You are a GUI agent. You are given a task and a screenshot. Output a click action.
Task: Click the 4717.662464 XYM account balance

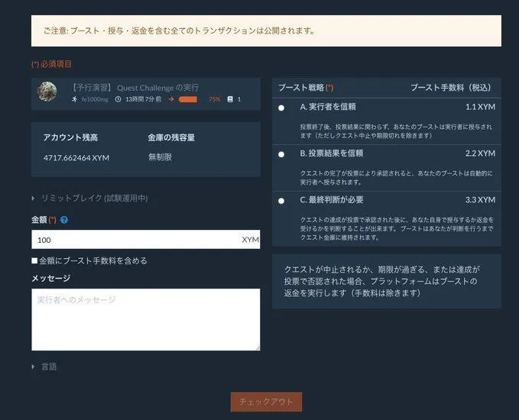click(76, 157)
